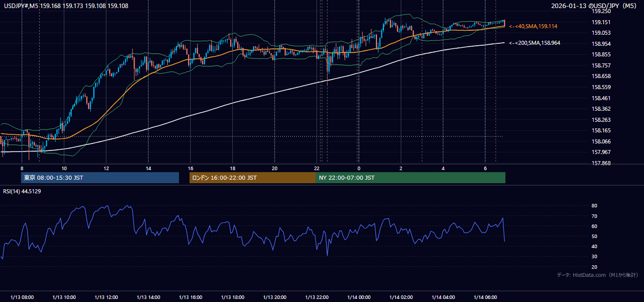Click hour 0 on the price chart axis

[x=359, y=168]
